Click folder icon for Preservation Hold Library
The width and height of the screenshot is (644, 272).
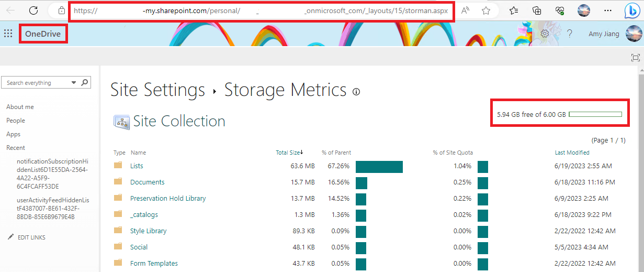[x=118, y=198]
